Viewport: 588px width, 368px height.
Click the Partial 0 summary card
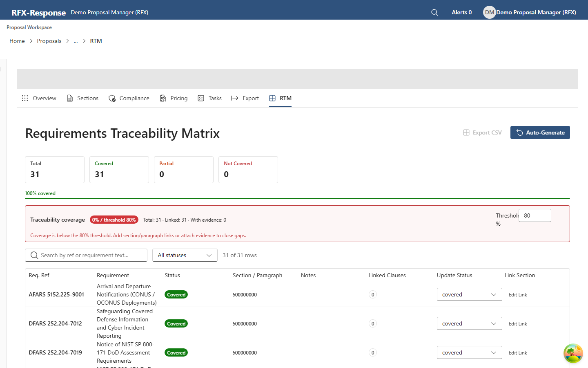click(184, 170)
